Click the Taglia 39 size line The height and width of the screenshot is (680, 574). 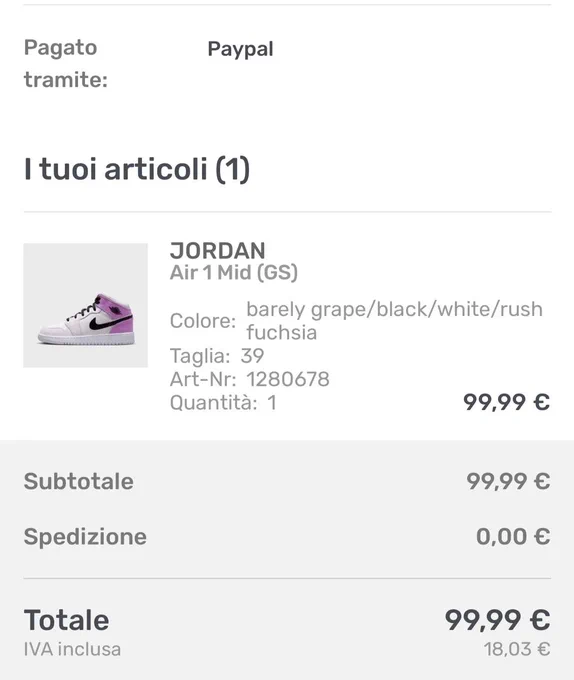click(x=217, y=356)
